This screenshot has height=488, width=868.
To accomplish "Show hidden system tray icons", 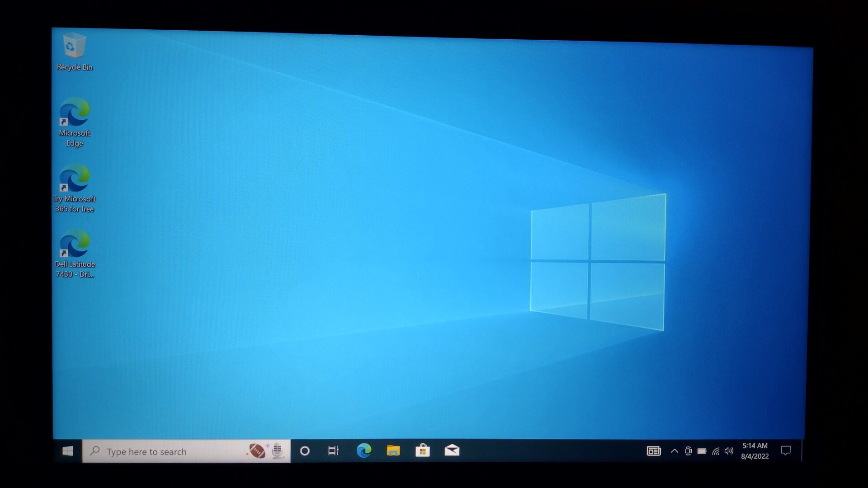I will click(675, 451).
